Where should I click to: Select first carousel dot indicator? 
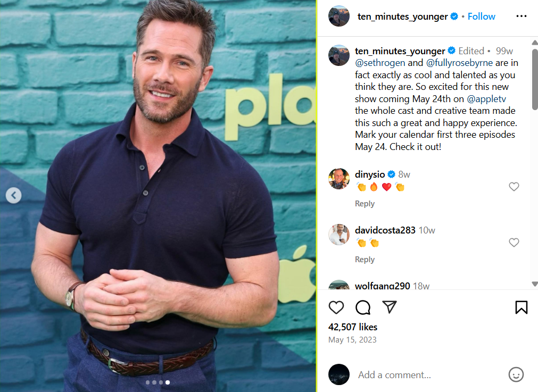pos(147,382)
